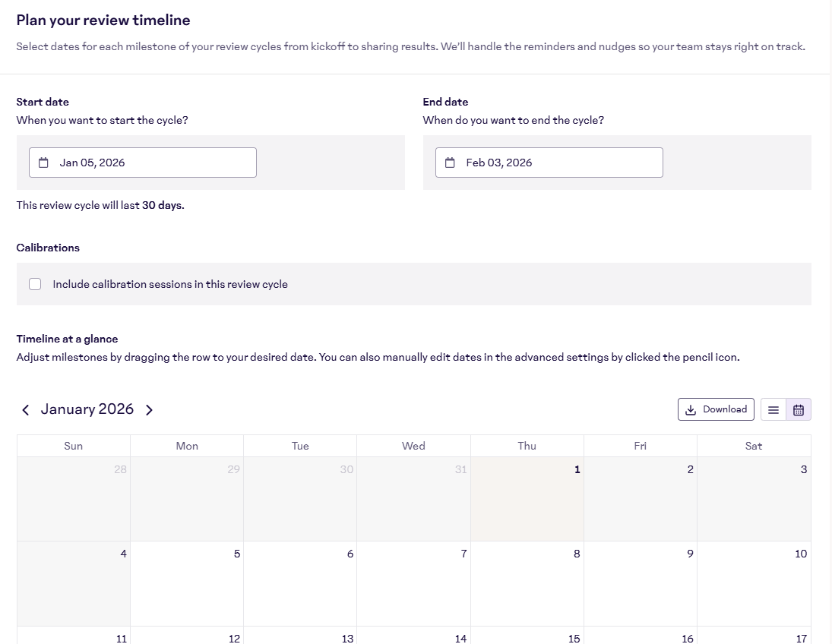Screen dimensions: 832x644
Task: Click Saturday January 3 cell
Action: tap(754, 498)
